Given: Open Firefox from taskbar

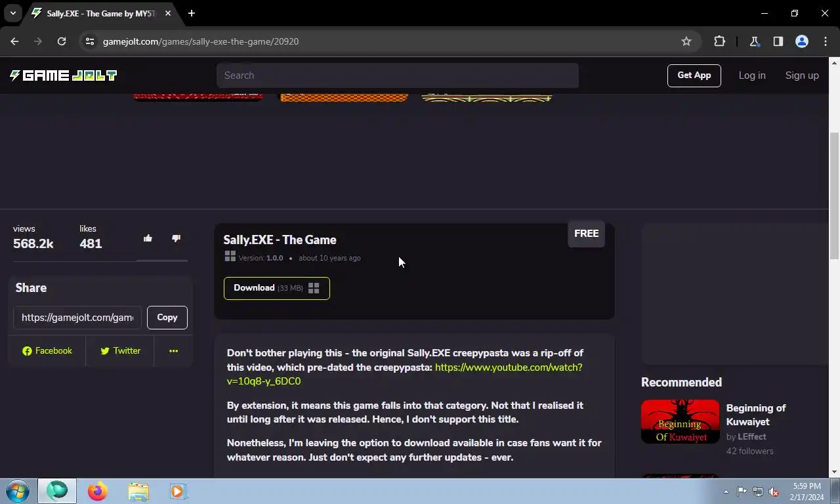Looking at the screenshot, I should [x=98, y=491].
